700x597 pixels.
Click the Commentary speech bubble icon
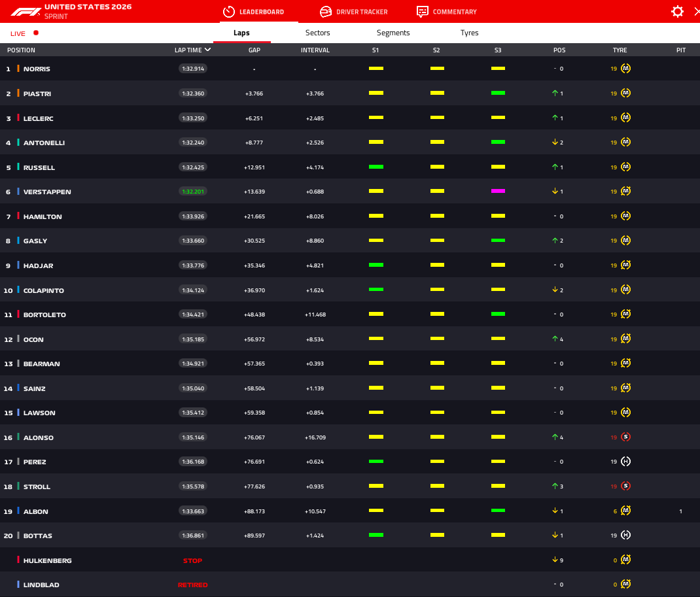pos(422,12)
